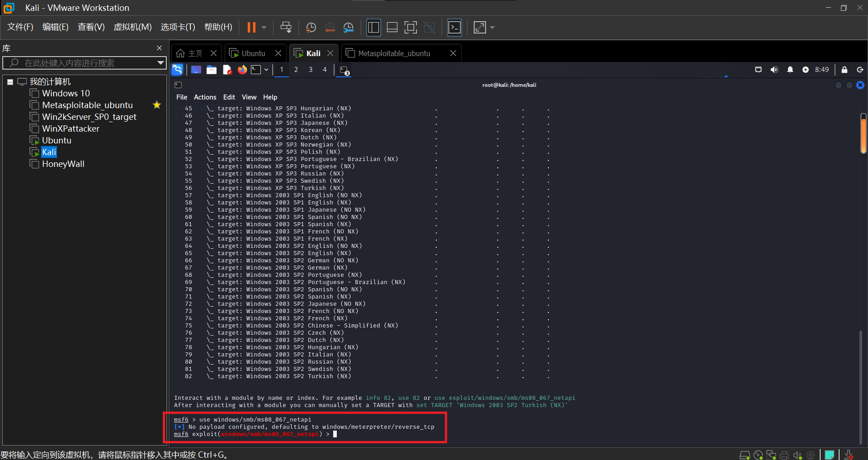Viewport: 868px width, 460px height.
Task: Click the show desktop icon in Kali panel
Action: click(196, 70)
